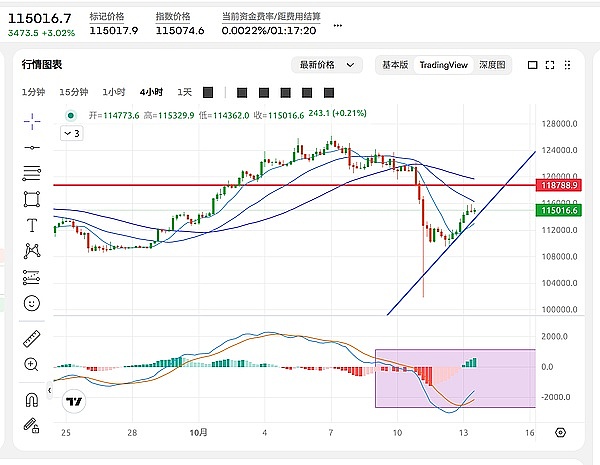Select the crosshair cursor tool
Screen dimensions: 600x465
[x=32, y=121]
